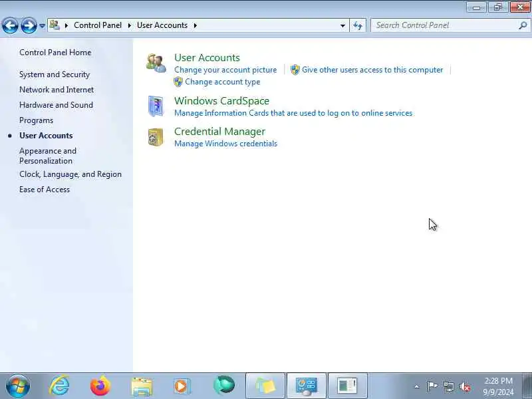Click shield icon beside Give other users access
This screenshot has width=532, height=399.
(295, 70)
